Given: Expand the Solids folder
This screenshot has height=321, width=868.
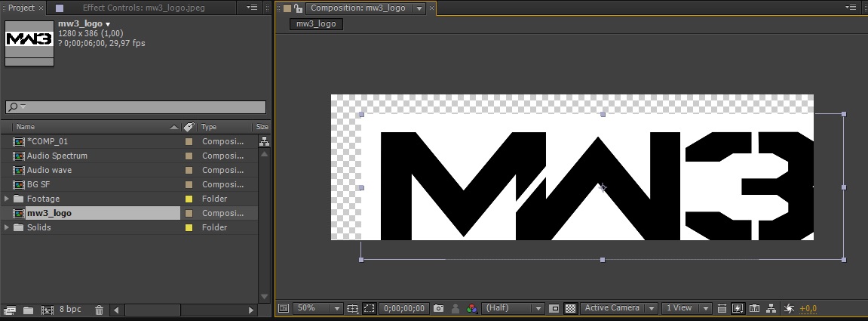Looking at the screenshot, I should coord(6,227).
